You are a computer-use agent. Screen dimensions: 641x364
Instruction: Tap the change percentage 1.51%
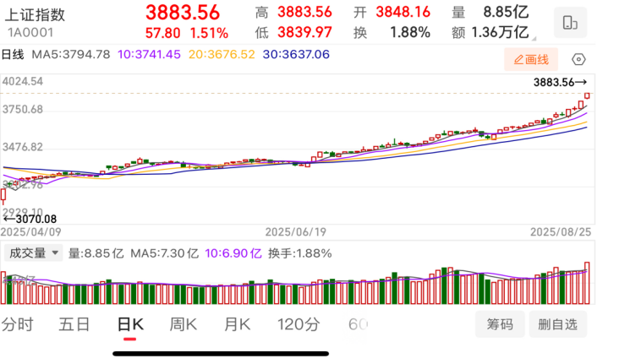(x=209, y=33)
